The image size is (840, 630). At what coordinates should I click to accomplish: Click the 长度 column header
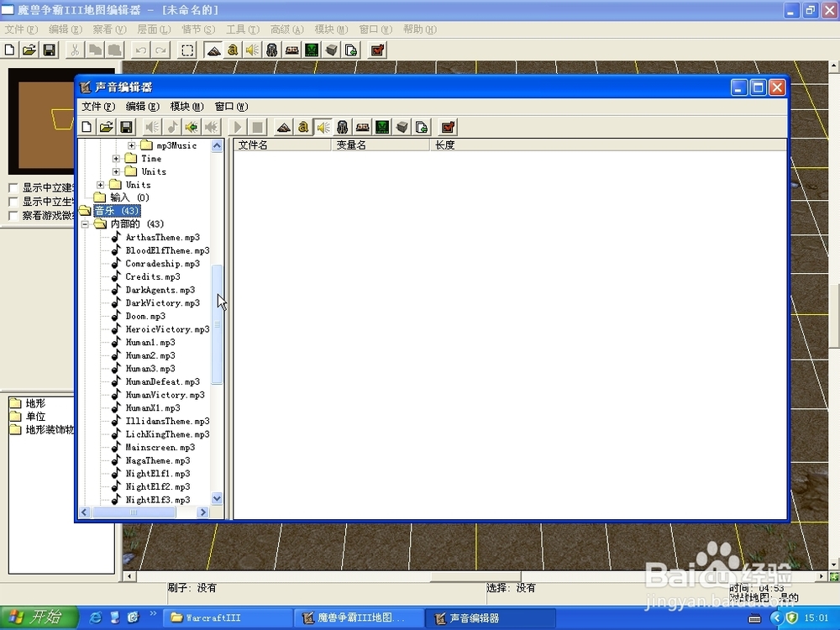coord(608,145)
